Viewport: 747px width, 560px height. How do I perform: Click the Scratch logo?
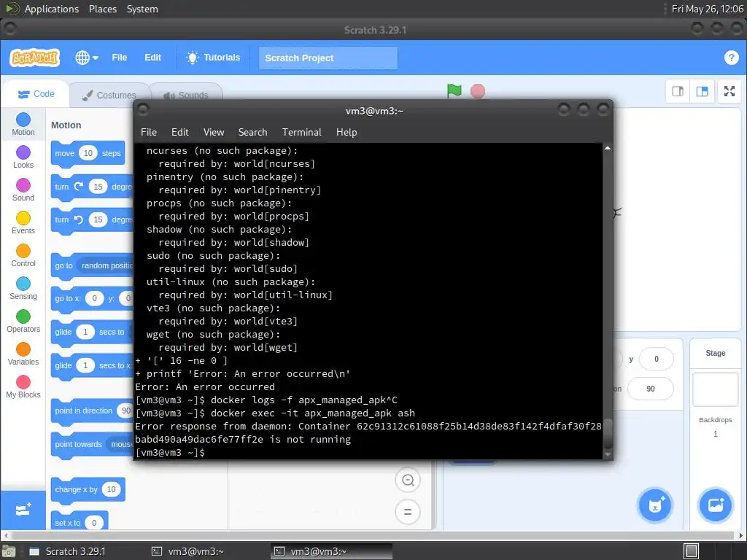(x=34, y=58)
